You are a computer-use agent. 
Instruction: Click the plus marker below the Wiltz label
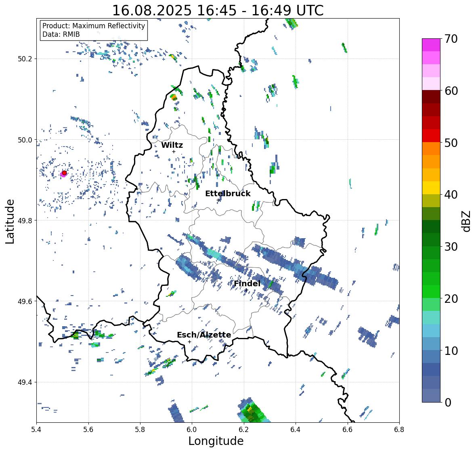coord(174,151)
